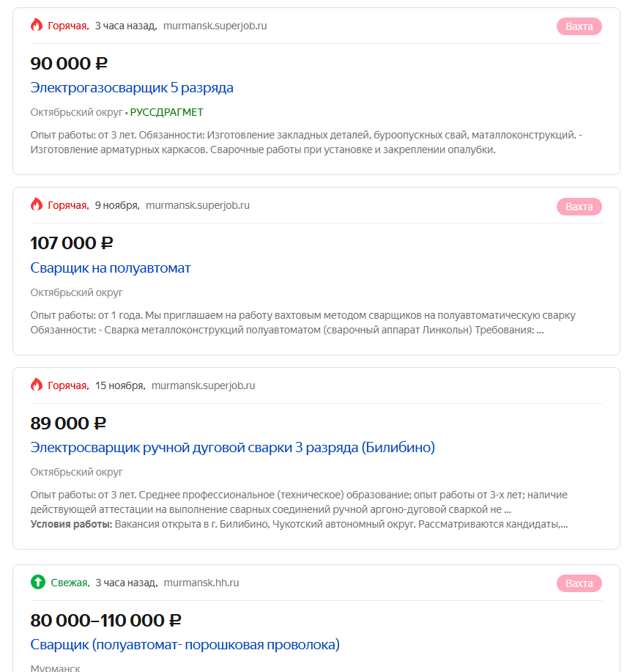
Task: Click flame icon on Электросварщик Билибино listing
Action: click(37, 385)
